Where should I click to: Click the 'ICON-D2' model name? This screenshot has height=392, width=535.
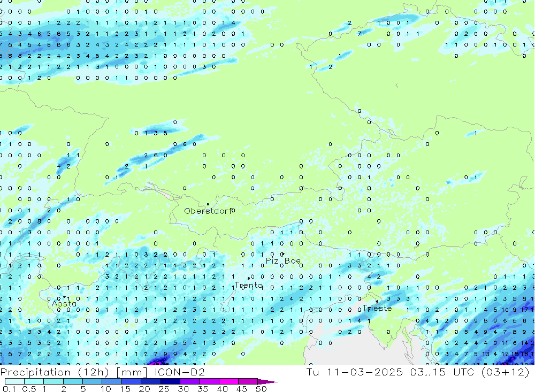[x=179, y=372]
